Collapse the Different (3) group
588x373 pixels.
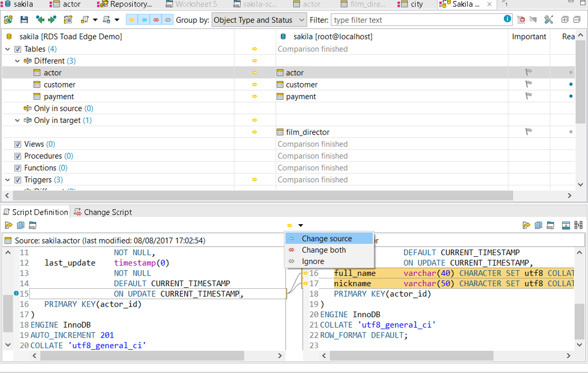17,61
